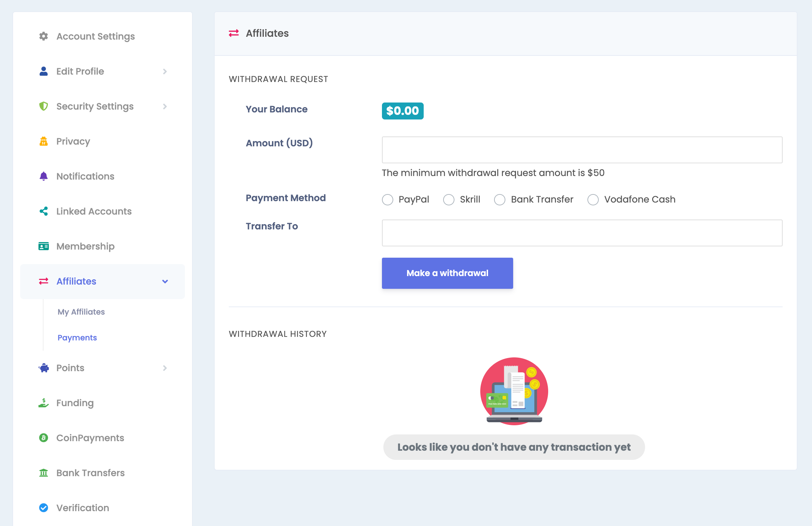Screen dimensions: 812x526
Task: Open the Membership page
Action: (x=103, y=246)
